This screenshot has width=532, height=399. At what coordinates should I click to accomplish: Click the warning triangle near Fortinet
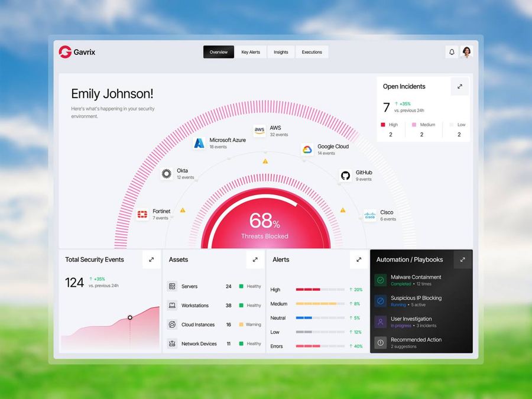pyautogui.click(x=183, y=210)
